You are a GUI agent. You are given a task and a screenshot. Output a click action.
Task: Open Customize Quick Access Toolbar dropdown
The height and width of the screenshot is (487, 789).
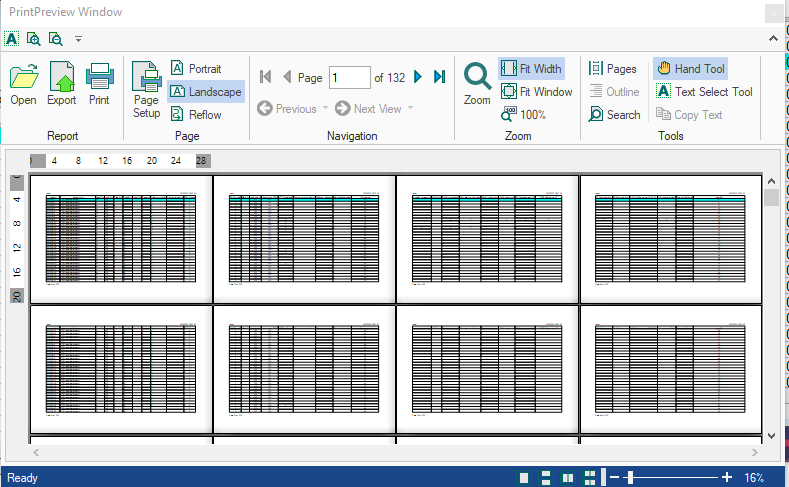[x=78, y=39]
